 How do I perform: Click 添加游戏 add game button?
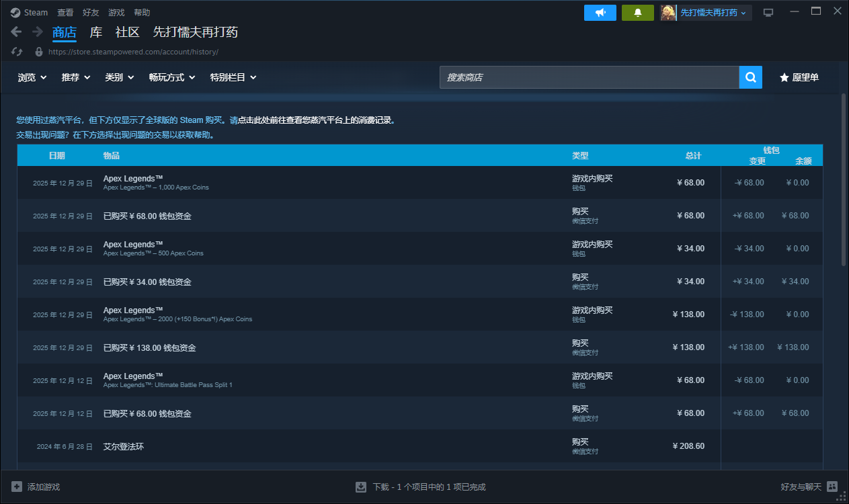(36, 487)
